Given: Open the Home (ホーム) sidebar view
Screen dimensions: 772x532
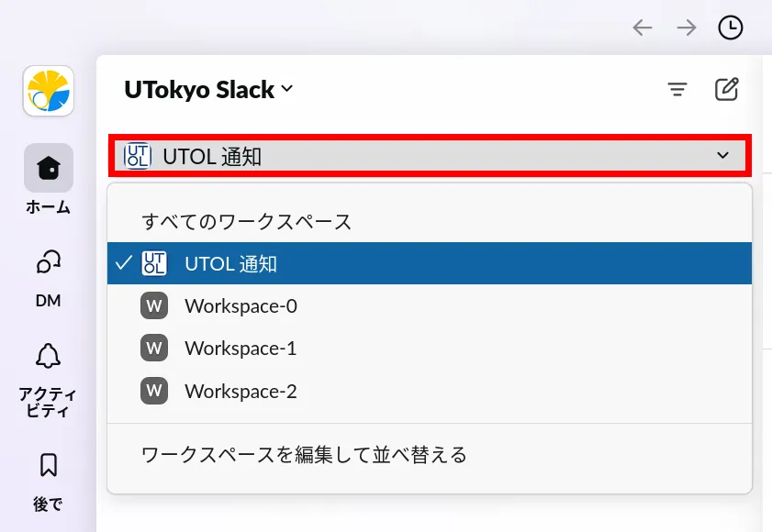Looking at the screenshot, I should click(x=49, y=169).
